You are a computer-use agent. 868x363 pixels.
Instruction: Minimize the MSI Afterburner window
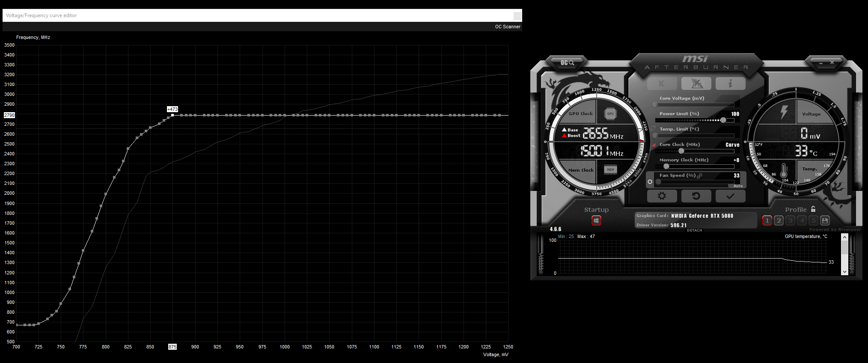(x=821, y=63)
